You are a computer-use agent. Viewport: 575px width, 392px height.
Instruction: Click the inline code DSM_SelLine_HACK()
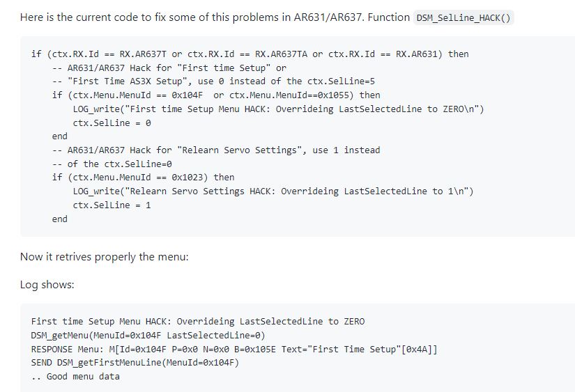coord(463,17)
